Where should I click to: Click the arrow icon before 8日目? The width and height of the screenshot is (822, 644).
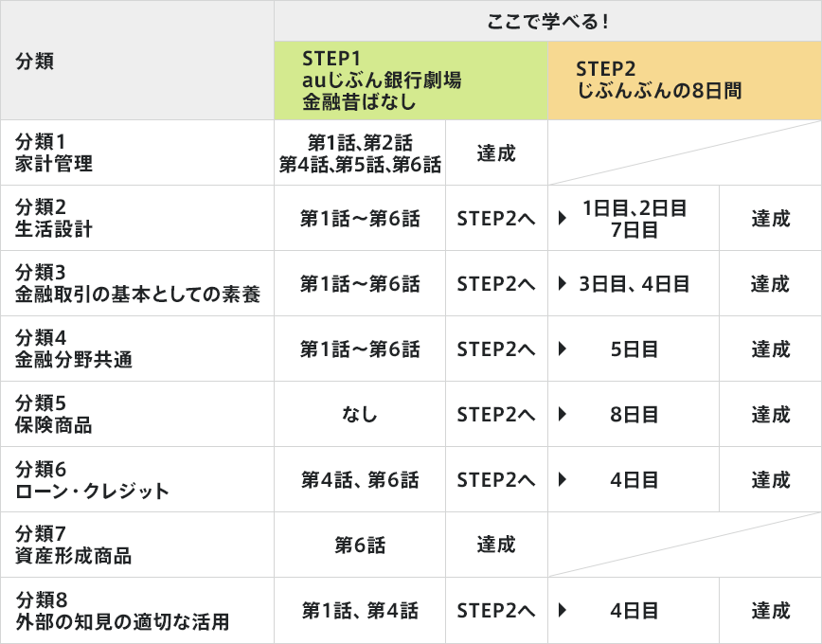click(563, 414)
